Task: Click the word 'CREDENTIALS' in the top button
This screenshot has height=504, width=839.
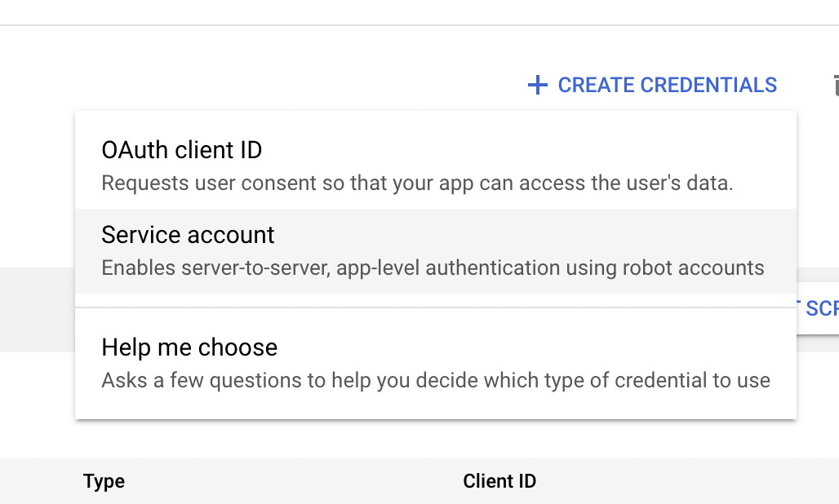Action: pos(708,85)
